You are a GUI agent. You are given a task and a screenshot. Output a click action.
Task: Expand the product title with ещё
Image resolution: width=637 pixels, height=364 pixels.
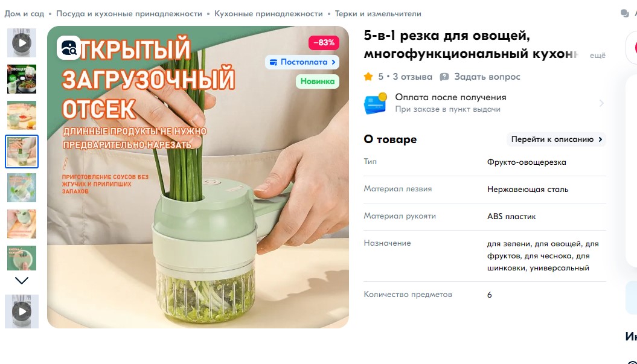point(597,56)
